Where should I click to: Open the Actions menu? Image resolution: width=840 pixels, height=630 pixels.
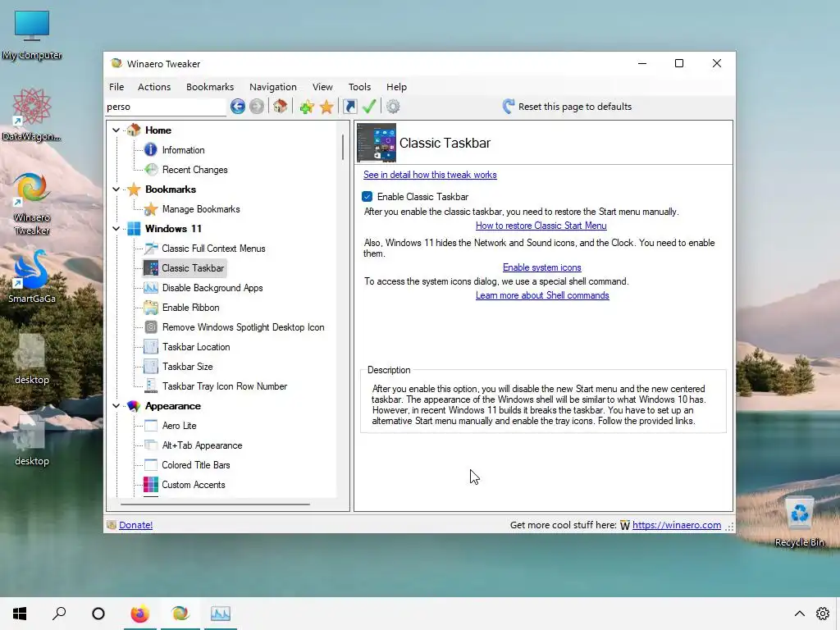point(154,87)
